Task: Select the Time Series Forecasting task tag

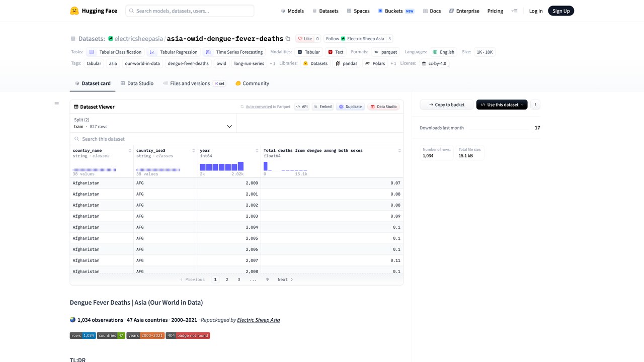Action: pyautogui.click(x=234, y=52)
